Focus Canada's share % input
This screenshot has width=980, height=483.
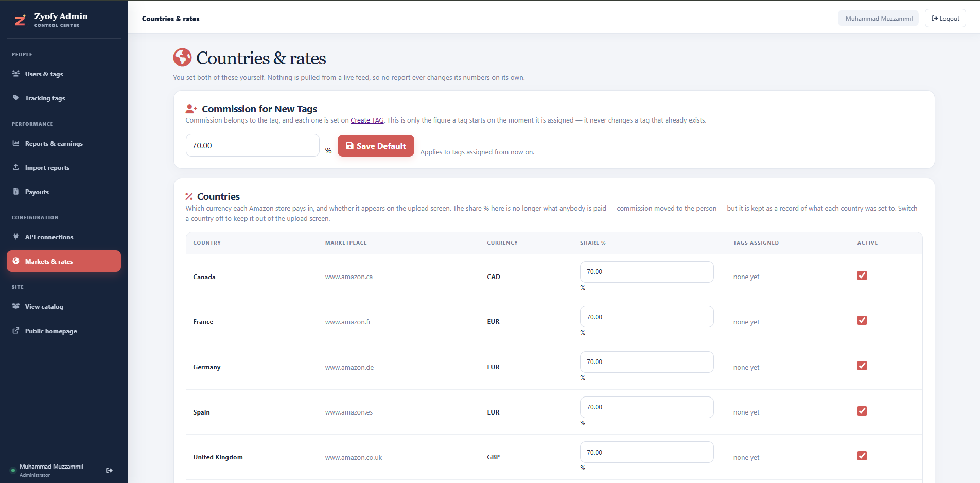[646, 272]
